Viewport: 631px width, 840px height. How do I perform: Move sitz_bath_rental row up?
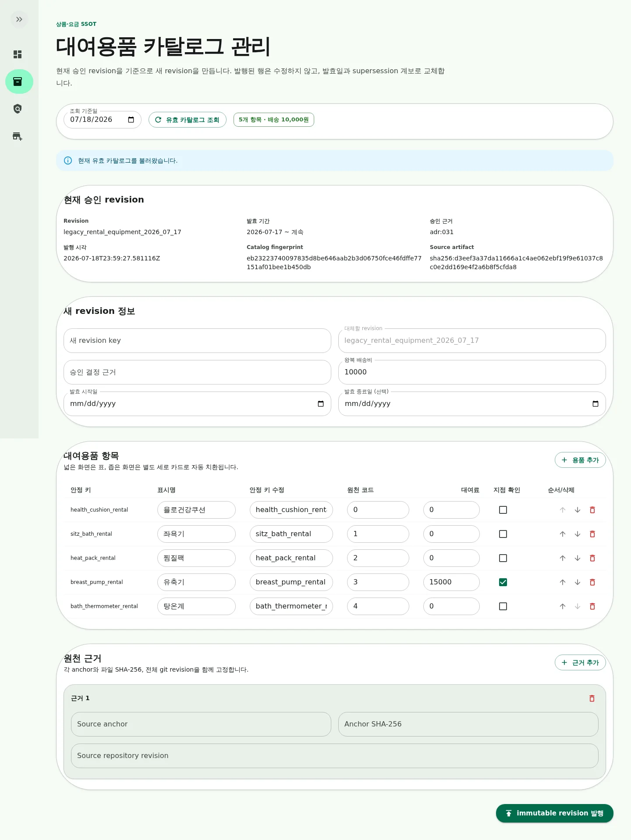(x=563, y=534)
